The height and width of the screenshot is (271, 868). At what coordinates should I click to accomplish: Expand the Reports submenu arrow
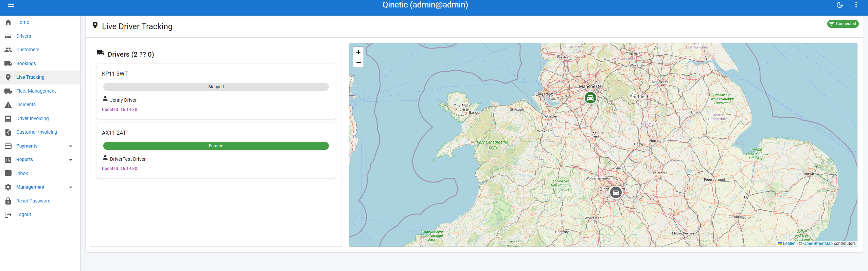point(71,160)
